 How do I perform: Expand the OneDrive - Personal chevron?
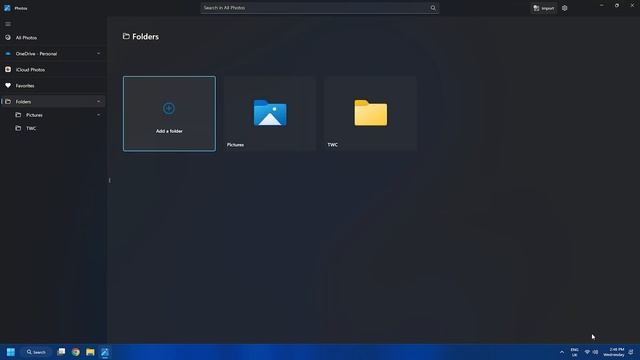coord(98,54)
